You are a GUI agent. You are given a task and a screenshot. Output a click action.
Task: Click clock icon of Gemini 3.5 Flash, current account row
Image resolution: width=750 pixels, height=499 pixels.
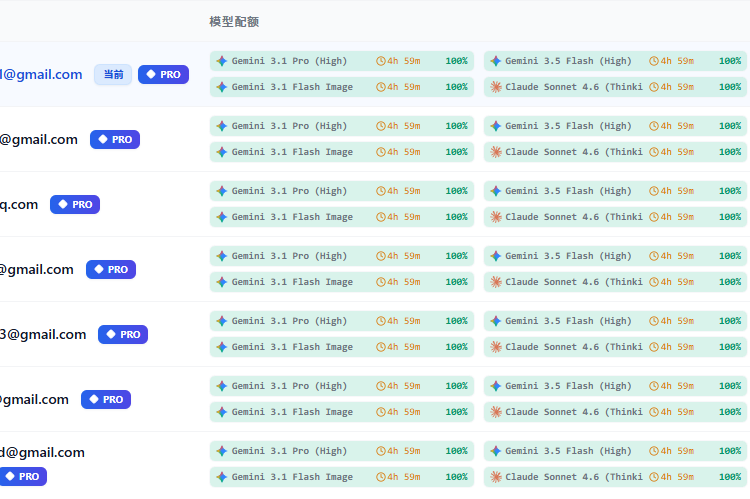(654, 61)
